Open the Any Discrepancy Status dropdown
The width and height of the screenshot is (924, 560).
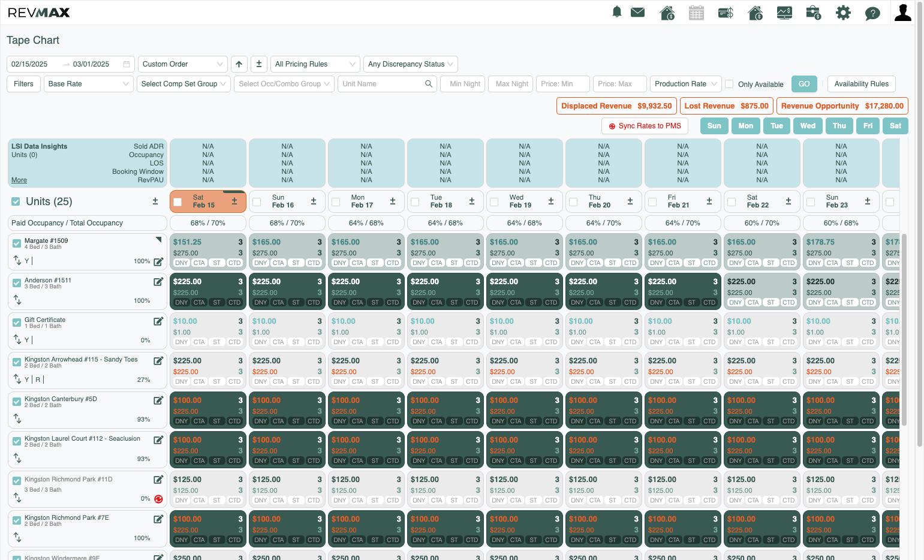(410, 64)
